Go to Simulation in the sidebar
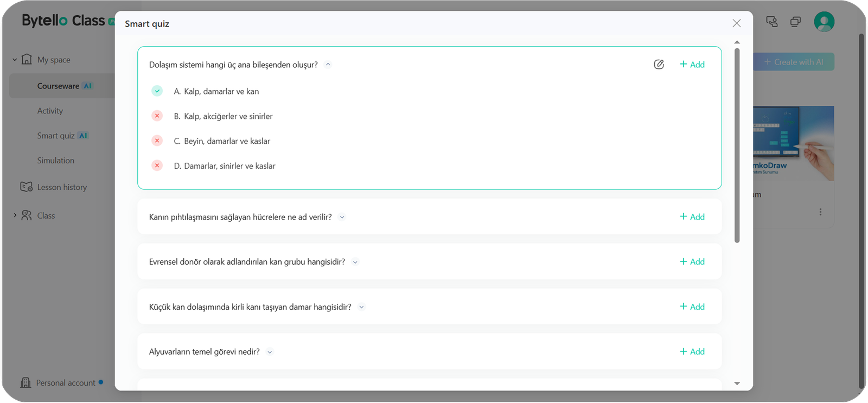This screenshot has height=403, width=868. [x=56, y=161]
